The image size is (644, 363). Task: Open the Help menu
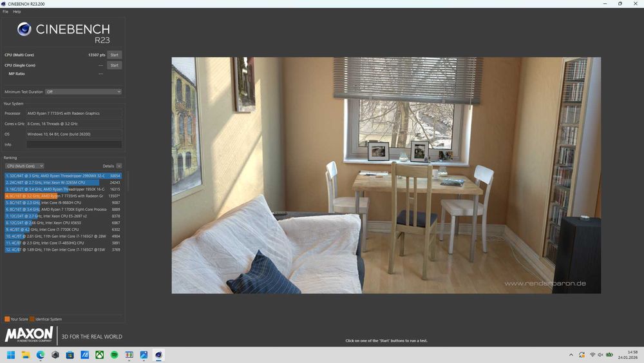tap(17, 12)
